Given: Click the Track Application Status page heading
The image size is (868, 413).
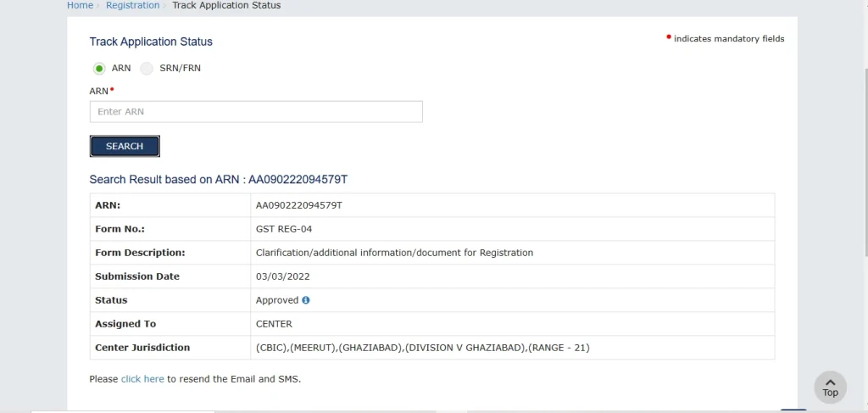Looking at the screenshot, I should coord(151,42).
